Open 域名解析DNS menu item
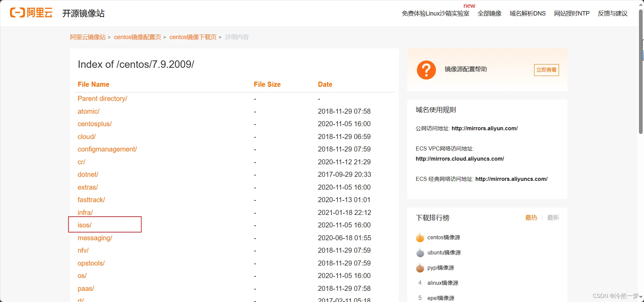644x302 pixels. point(527,13)
